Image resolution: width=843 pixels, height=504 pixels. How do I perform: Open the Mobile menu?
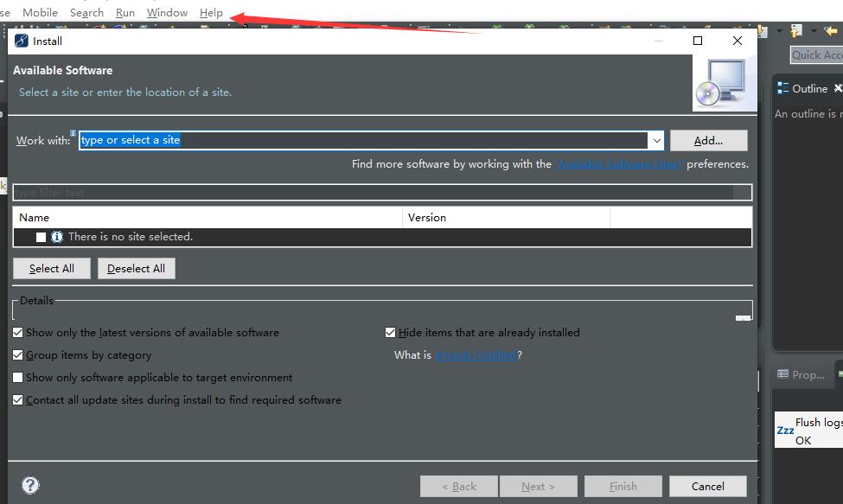click(x=41, y=12)
